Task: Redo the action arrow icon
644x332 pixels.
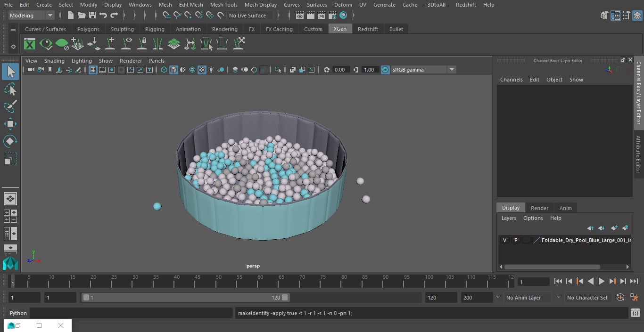Action: (114, 16)
